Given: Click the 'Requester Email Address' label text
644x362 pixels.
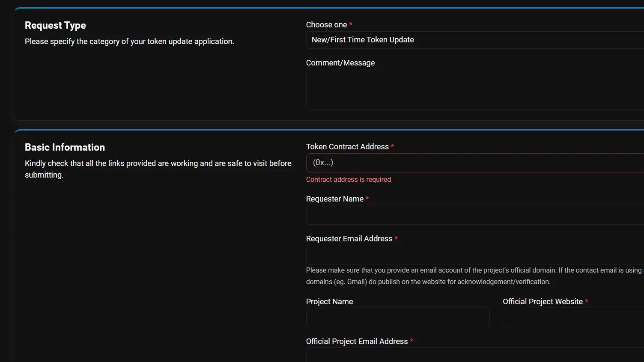Looking at the screenshot, I should pos(349,239).
